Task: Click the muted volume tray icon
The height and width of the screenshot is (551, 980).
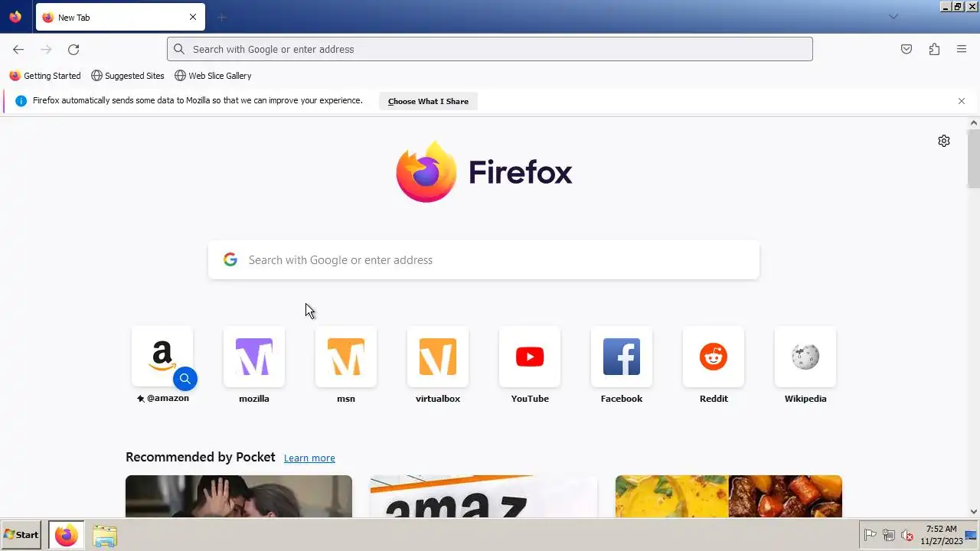Action: coord(907,536)
